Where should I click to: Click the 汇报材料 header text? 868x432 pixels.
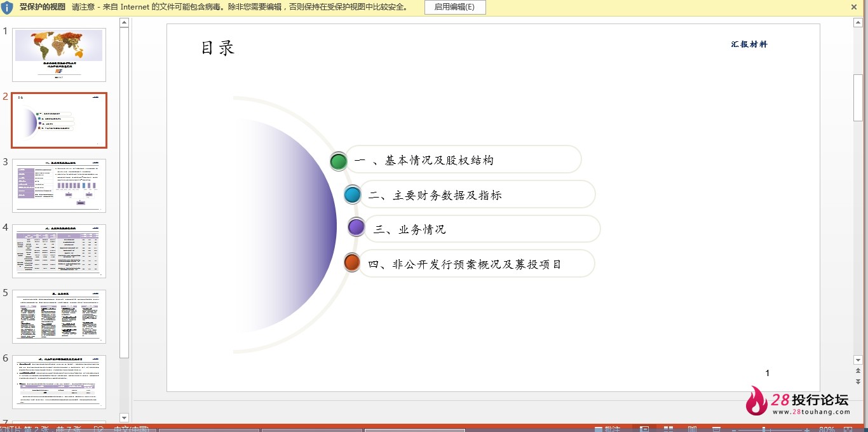click(x=749, y=44)
